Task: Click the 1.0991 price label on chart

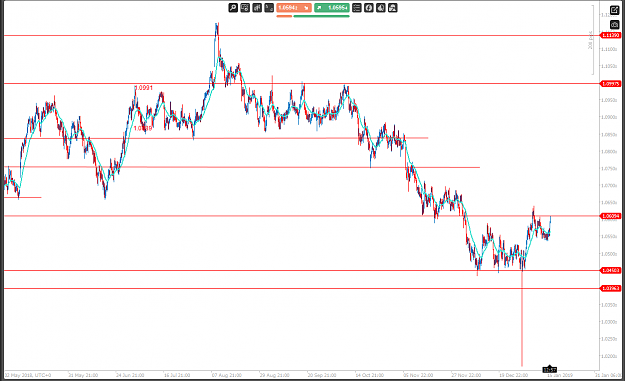Action: [144, 88]
